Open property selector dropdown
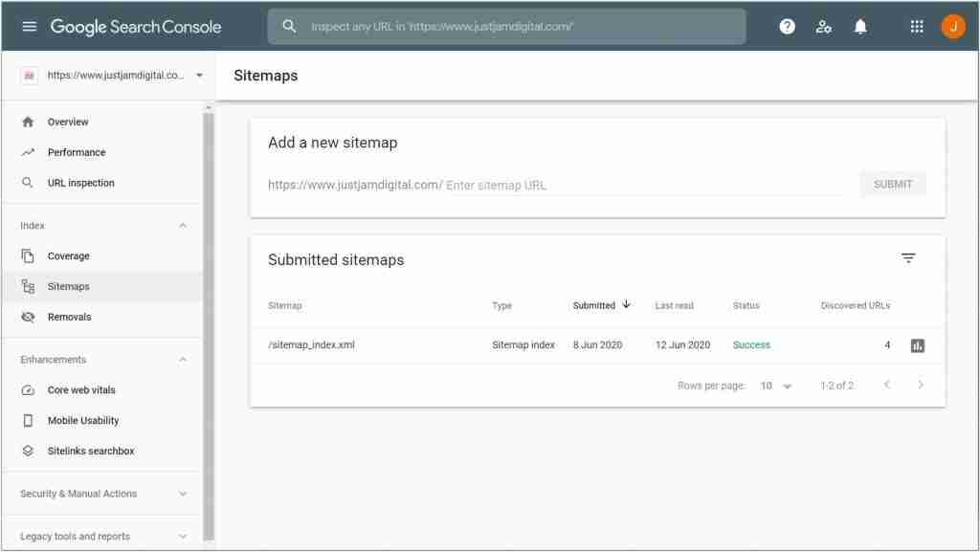The image size is (980, 552). click(199, 76)
